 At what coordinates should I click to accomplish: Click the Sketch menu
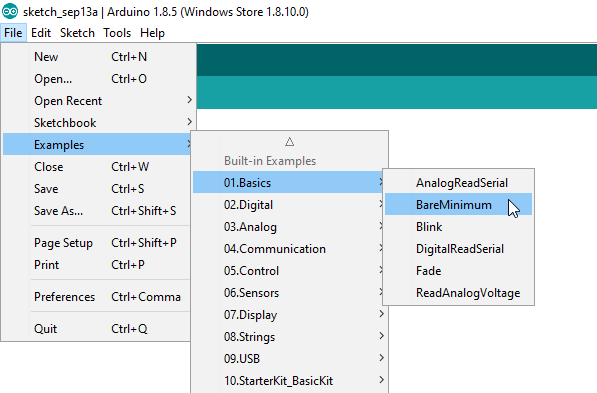click(77, 33)
